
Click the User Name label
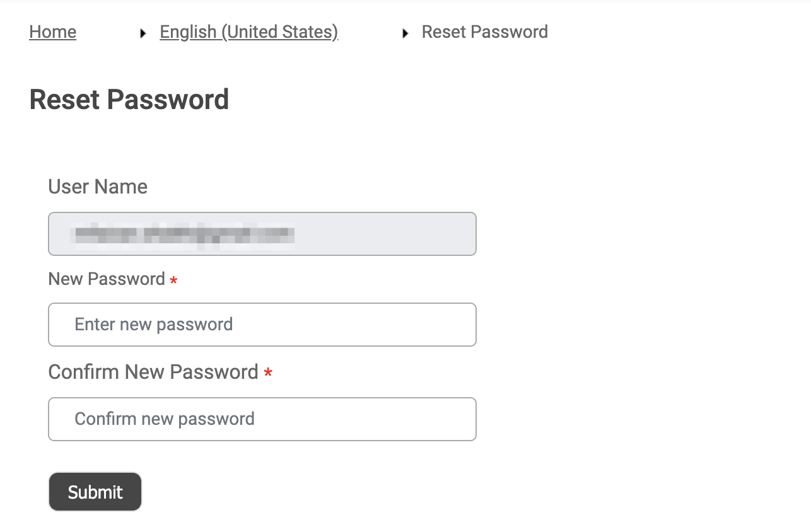(98, 187)
